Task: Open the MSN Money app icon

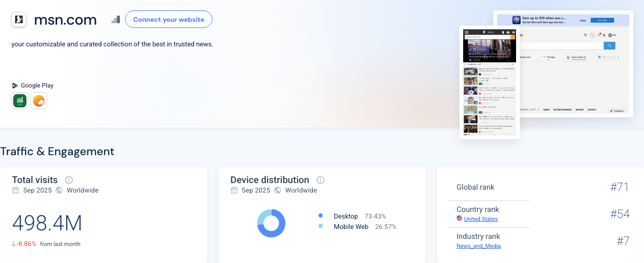Action: (x=20, y=101)
